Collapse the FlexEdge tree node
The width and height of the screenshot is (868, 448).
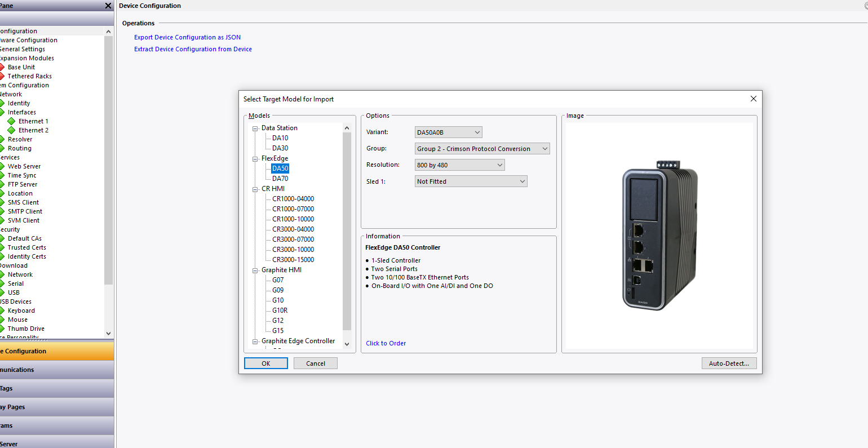(255, 159)
